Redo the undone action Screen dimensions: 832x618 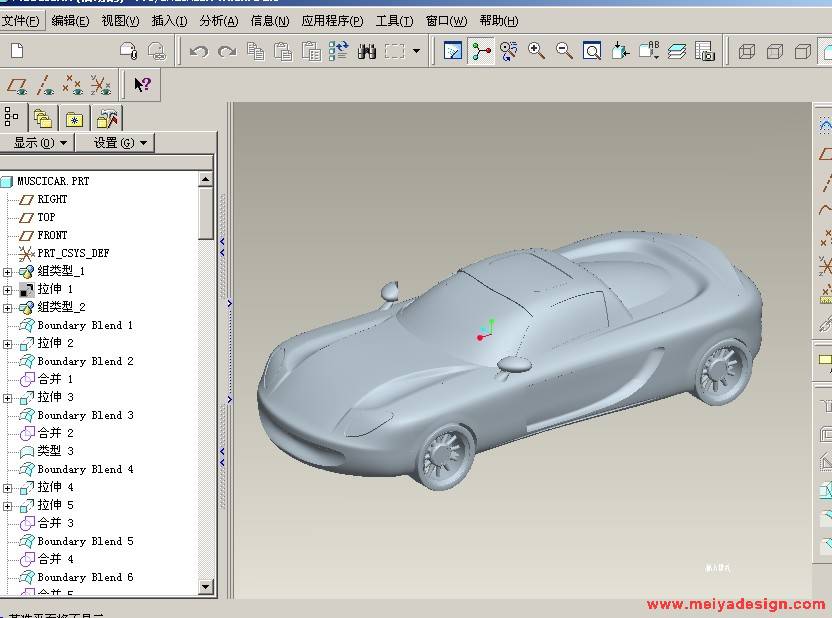click(x=227, y=51)
